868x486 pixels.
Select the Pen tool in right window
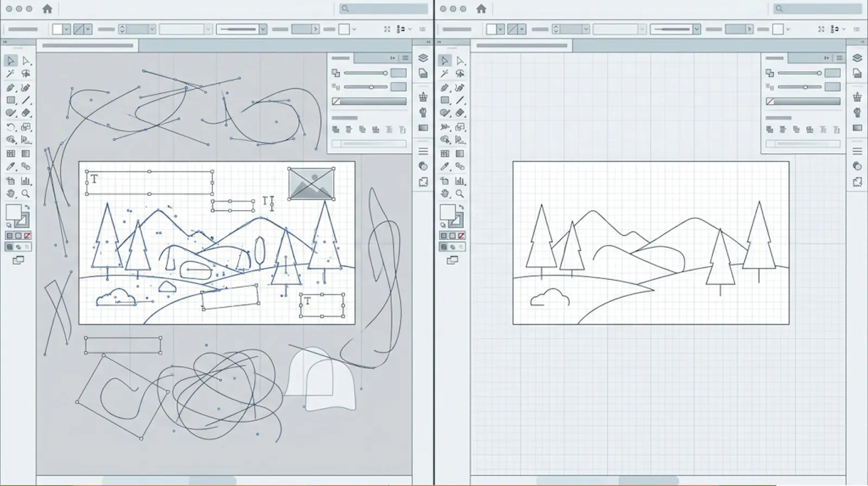[x=445, y=87]
